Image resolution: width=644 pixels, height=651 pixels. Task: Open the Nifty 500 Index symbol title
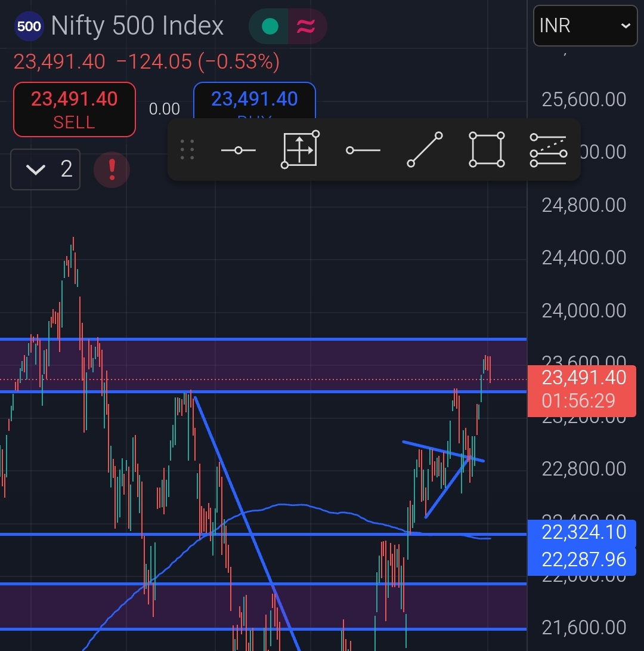pos(137,26)
